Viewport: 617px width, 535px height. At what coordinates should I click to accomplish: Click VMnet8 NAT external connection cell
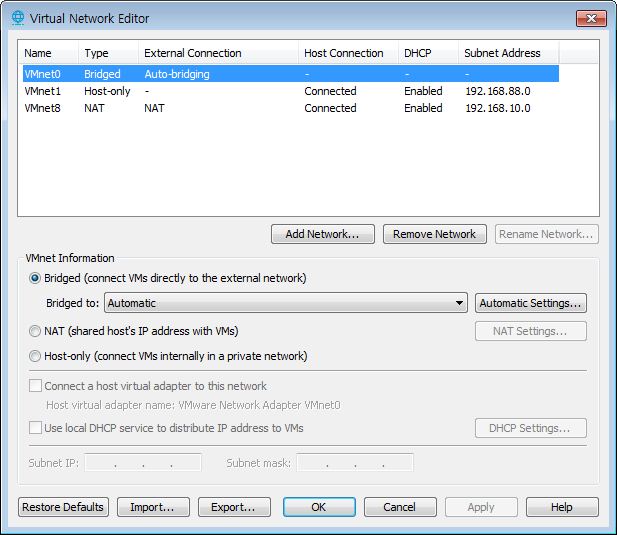154,108
